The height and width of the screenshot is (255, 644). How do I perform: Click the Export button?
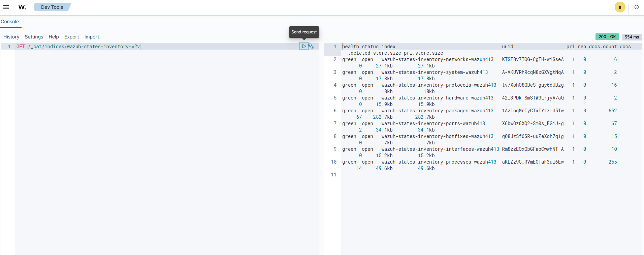coord(71,37)
